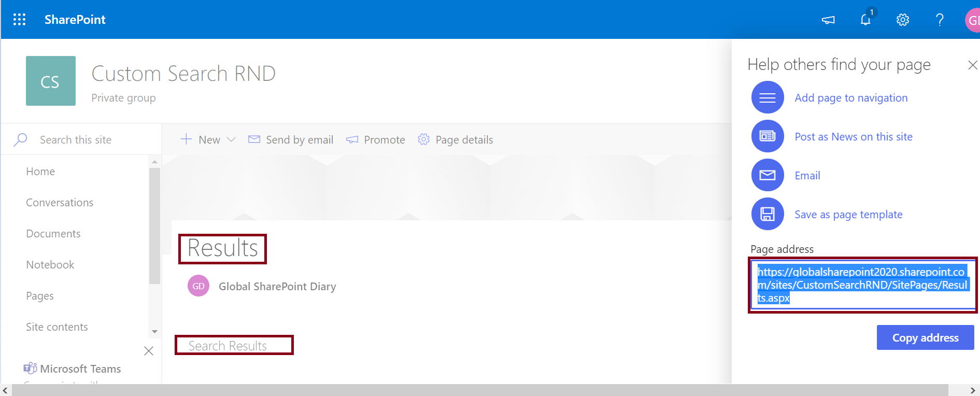
Task: Click the plus icon beside New
Action: (186, 139)
